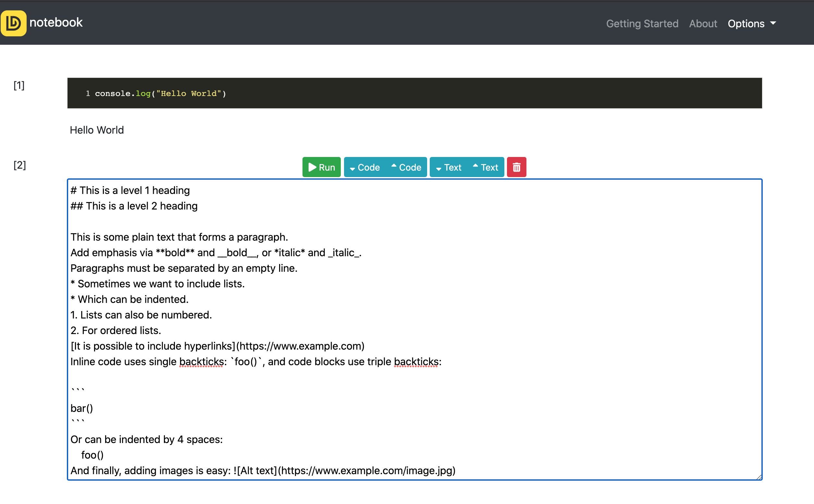
Task: Click the hyperlinks markdown line in textarea
Action: [x=217, y=346]
